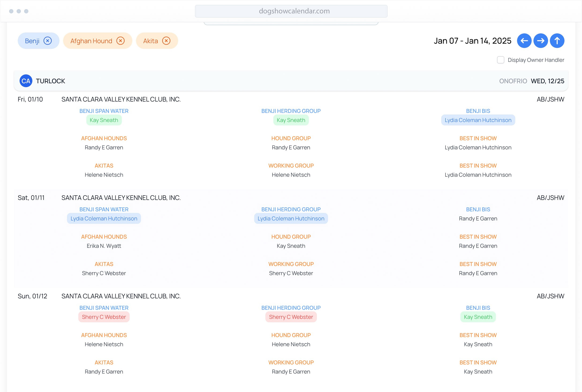Remove the Benji filter chip

coord(48,41)
